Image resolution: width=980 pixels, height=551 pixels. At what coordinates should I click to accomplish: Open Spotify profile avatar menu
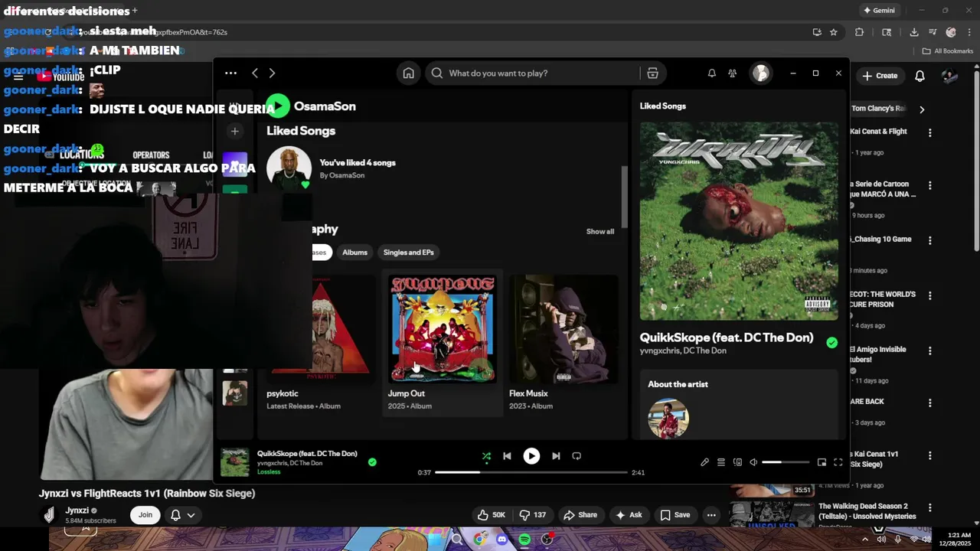coord(761,73)
